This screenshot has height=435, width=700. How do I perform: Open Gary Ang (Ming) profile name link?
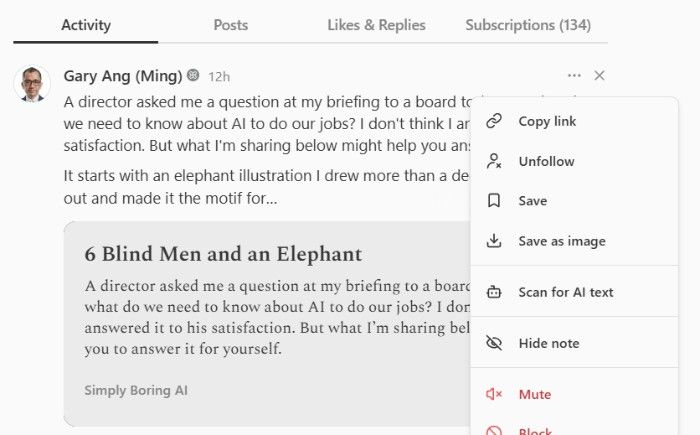pos(123,76)
